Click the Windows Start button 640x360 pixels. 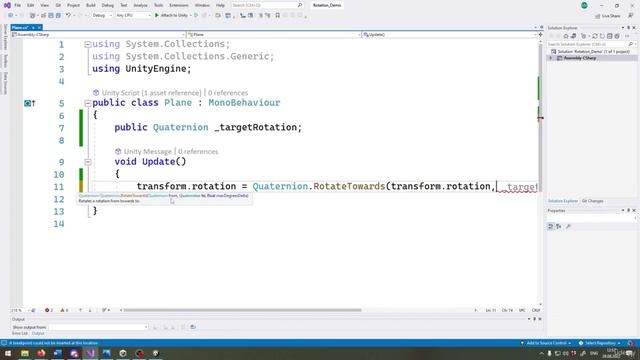(x=8, y=353)
